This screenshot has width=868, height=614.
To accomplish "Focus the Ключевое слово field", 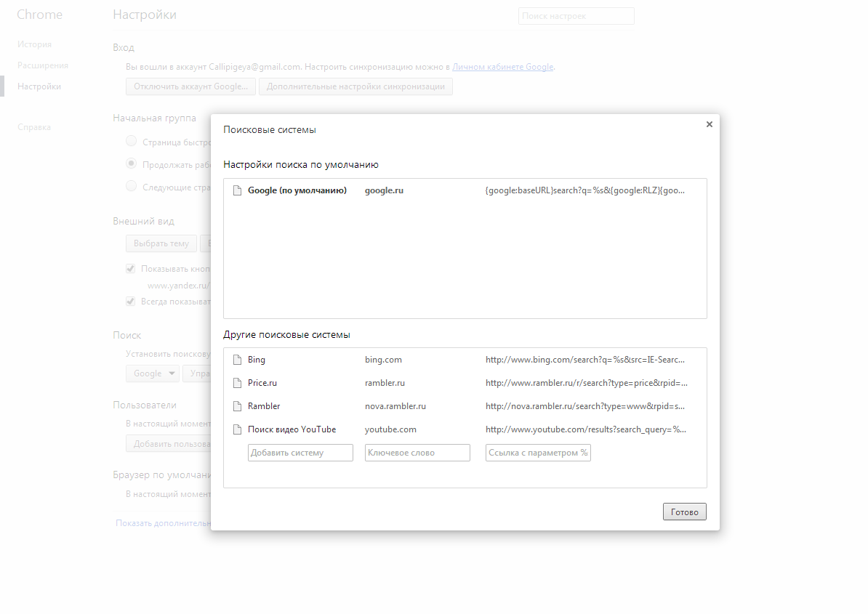I will [x=417, y=453].
